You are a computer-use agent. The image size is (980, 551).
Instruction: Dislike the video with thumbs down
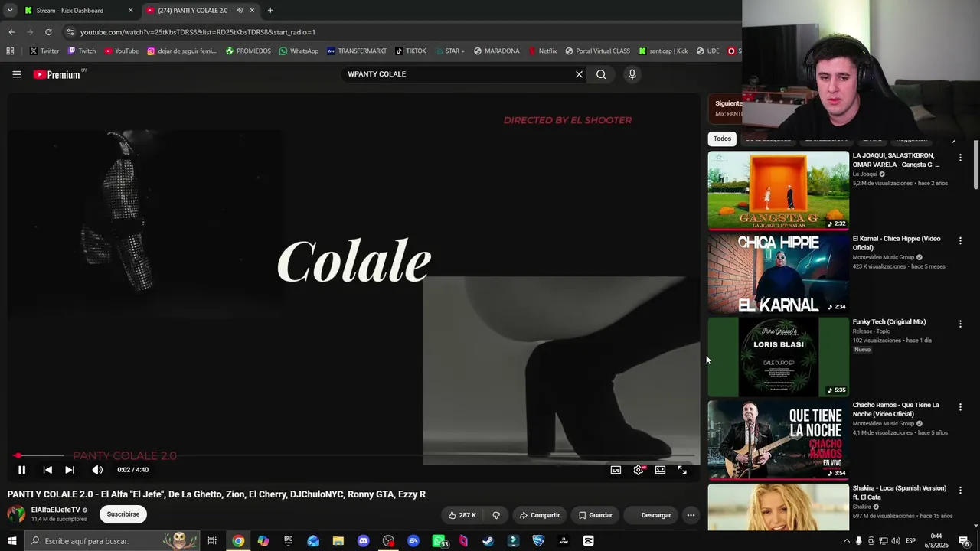pyautogui.click(x=496, y=515)
